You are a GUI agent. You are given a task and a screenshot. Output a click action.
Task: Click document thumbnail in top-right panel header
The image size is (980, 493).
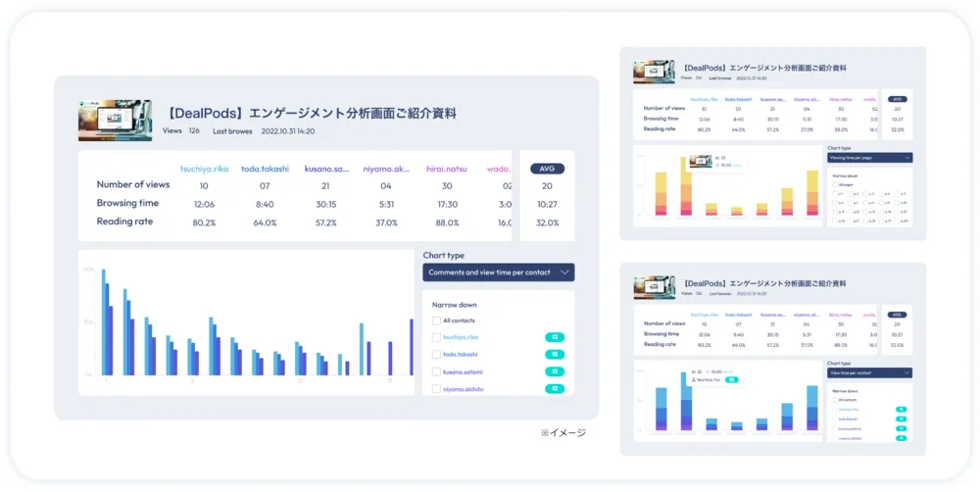654,72
